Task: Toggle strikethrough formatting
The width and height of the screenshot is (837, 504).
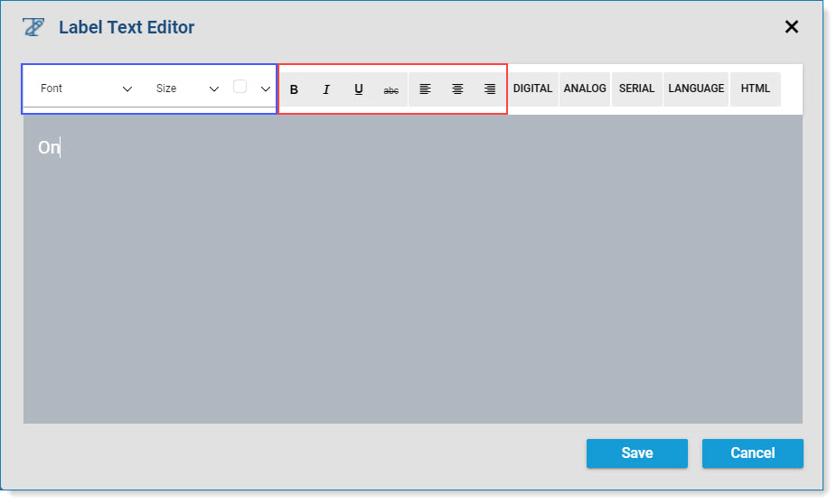Action: [x=391, y=89]
